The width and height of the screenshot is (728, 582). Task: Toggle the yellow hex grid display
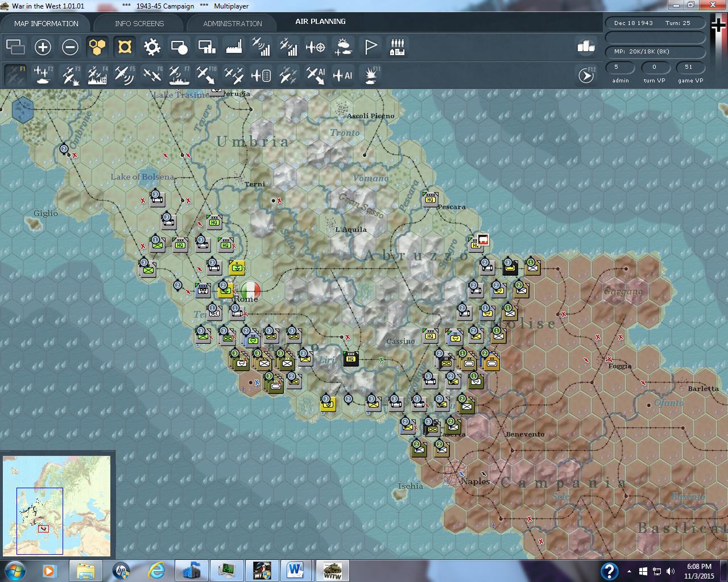tap(97, 47)
